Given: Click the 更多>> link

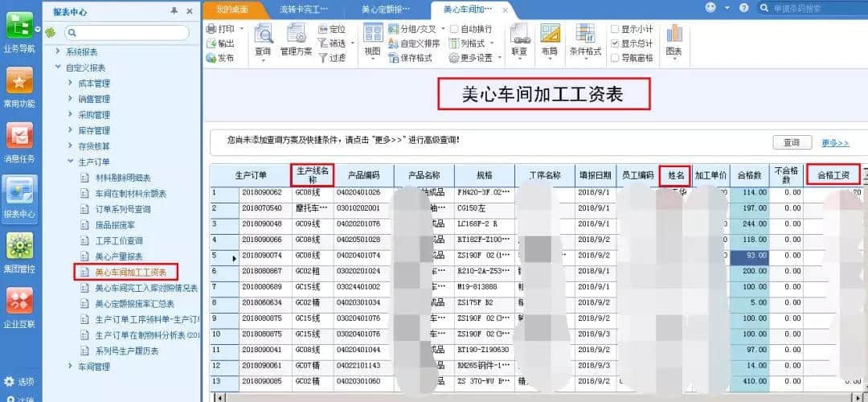Looking at the screenshot, I should (x=835, y=143).
